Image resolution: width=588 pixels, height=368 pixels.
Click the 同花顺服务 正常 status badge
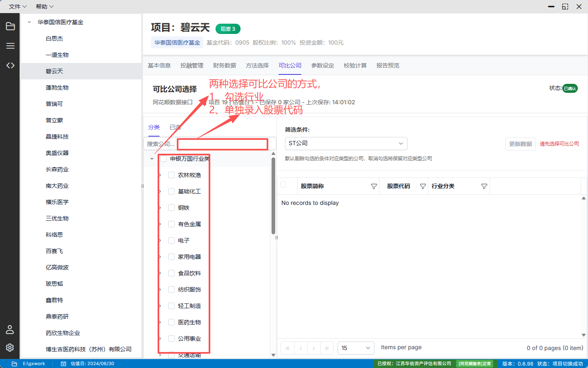474,364
